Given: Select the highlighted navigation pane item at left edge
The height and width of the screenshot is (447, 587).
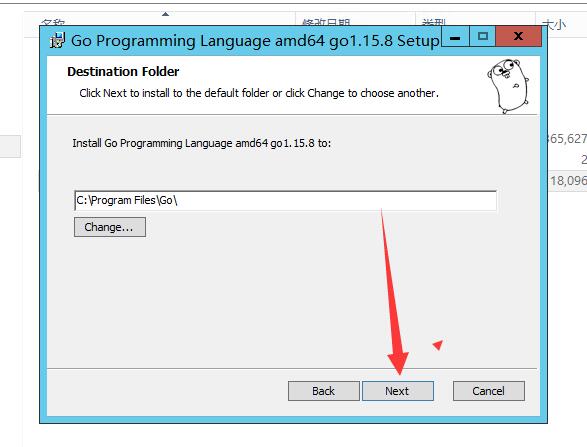Looking at the screenshot, I should coord(10,146).
